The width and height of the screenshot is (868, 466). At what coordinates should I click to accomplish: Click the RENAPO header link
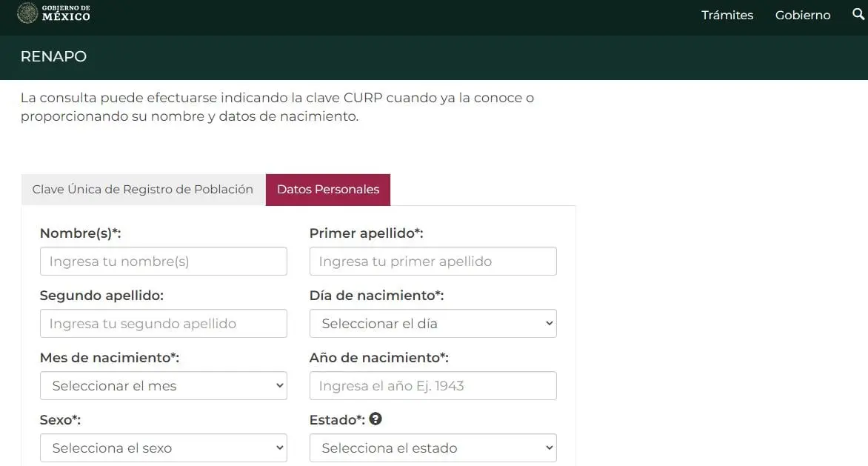coord(54,56)
